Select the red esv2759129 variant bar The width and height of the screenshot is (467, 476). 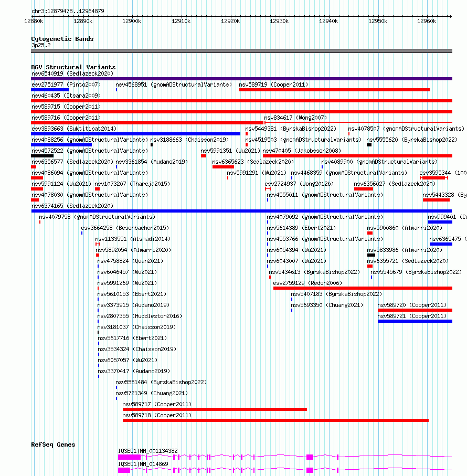tap(363, 288)
